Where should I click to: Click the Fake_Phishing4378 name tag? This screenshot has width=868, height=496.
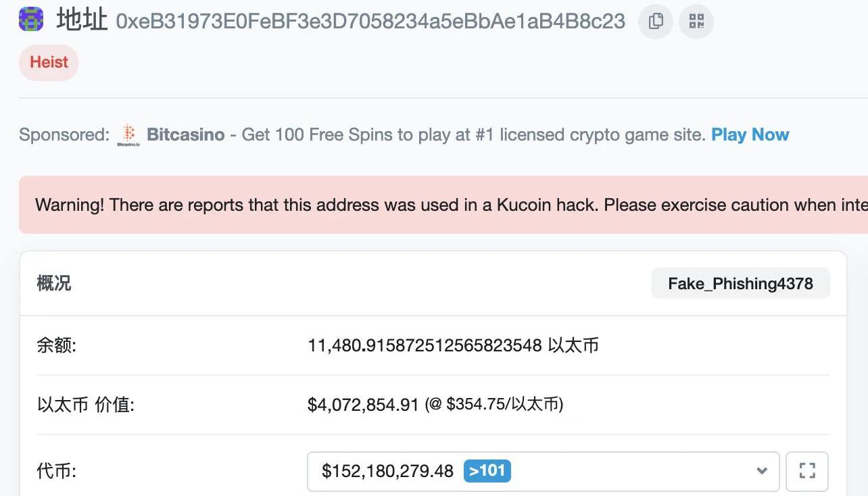tap(740, 283)
